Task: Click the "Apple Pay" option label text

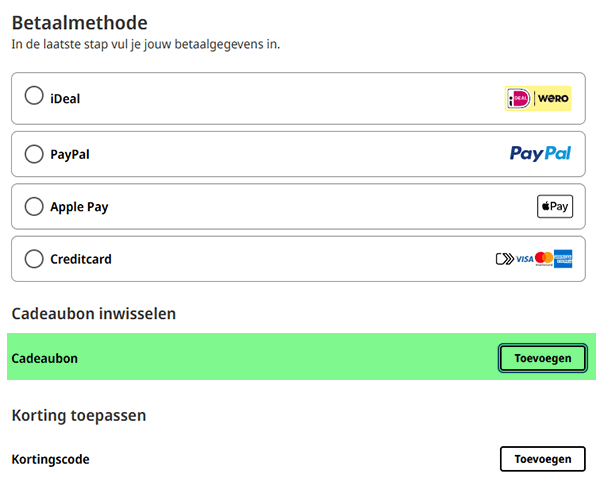Action: pyautogui.click(x=79, y=207)
